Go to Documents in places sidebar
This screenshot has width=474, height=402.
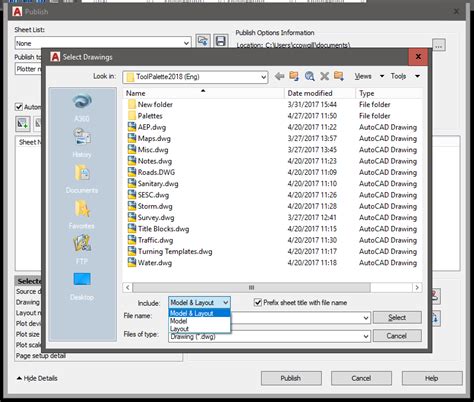pos(82,179)
